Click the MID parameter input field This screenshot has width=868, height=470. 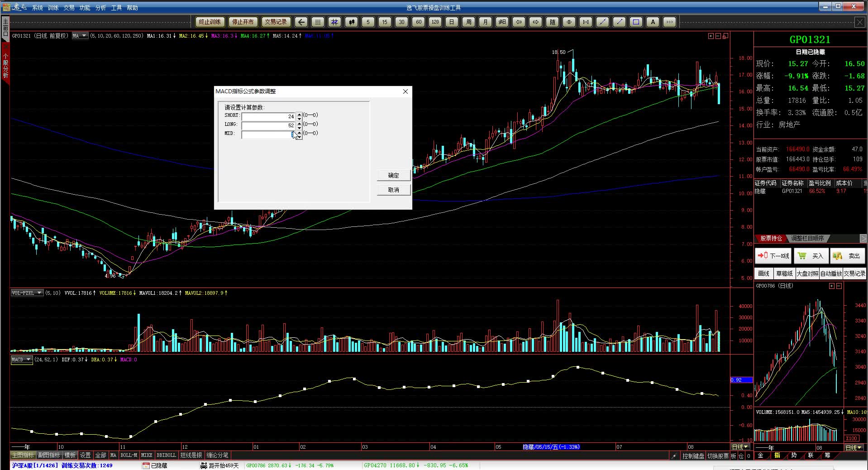tap(268, 134)
